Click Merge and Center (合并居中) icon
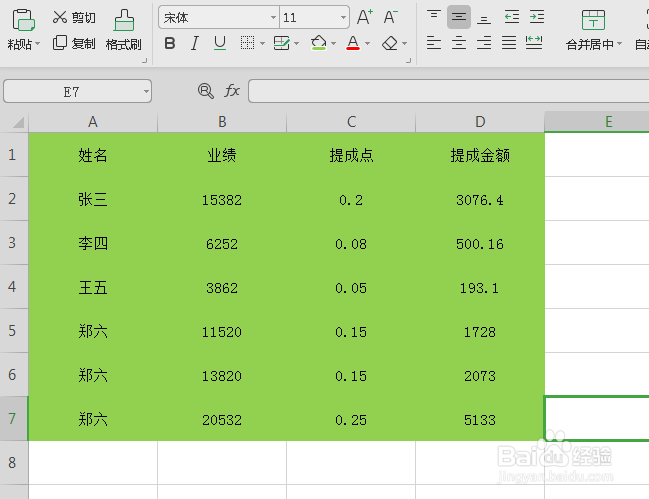The width and height of the screenshot is (649, 499). pos(593,20)
